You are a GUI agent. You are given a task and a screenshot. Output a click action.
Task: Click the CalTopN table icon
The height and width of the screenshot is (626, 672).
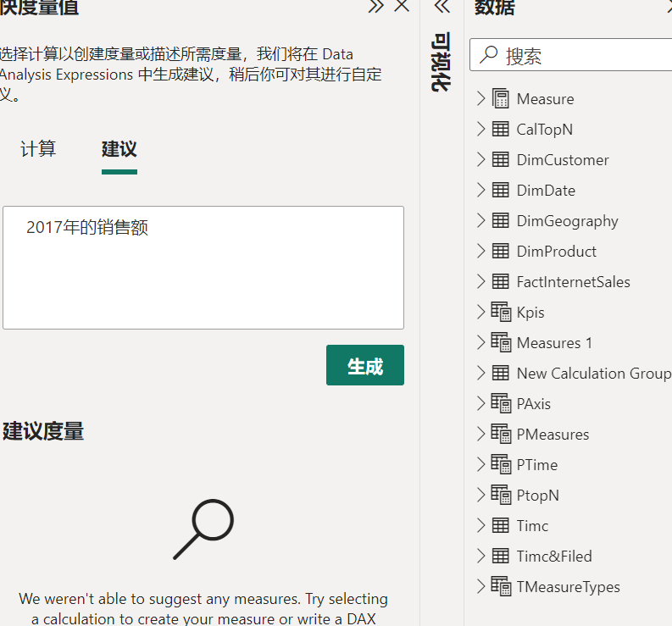(501, 129)
